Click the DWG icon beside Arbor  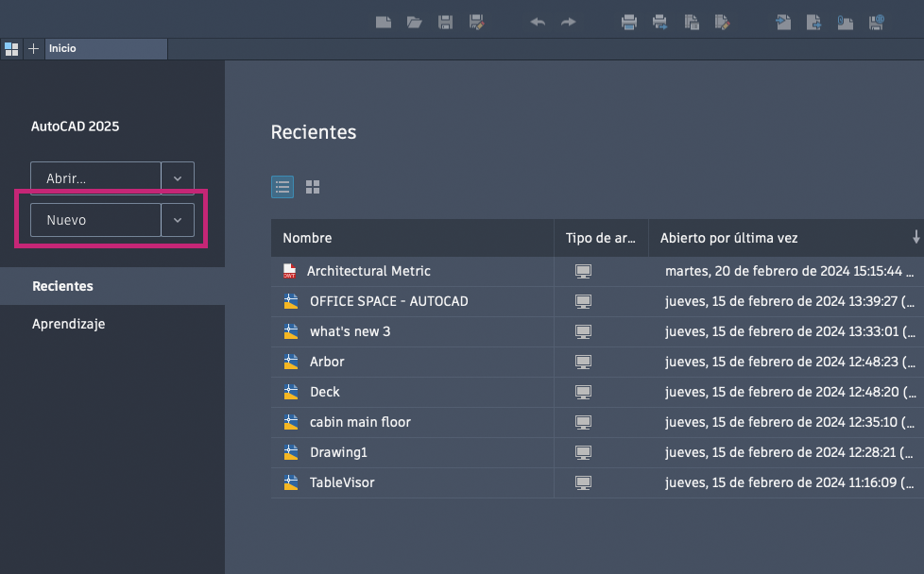(x=291, y=362)
